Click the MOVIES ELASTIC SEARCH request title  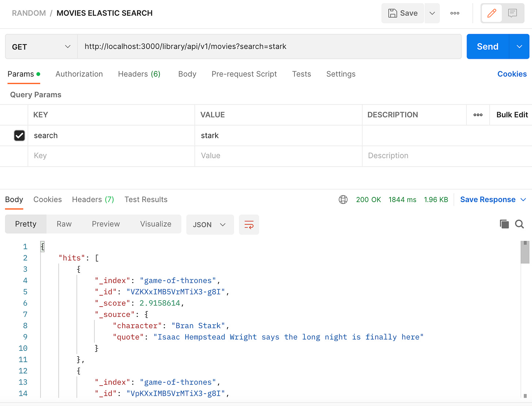(104, 13)
